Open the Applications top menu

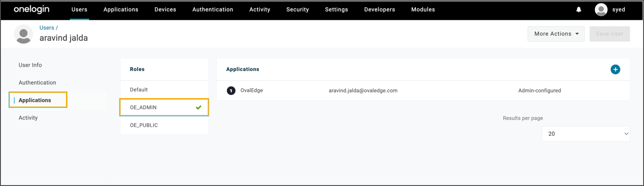[120, 10]
